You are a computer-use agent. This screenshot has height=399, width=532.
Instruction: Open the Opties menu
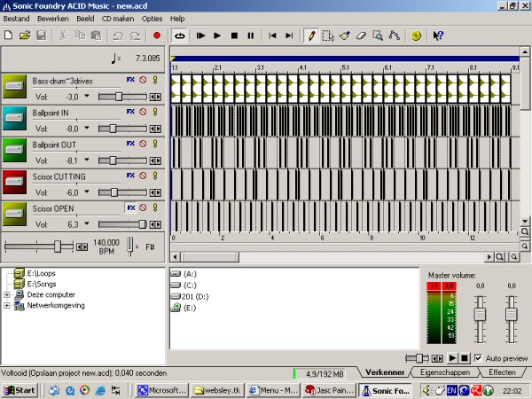[x=152, y=19]
